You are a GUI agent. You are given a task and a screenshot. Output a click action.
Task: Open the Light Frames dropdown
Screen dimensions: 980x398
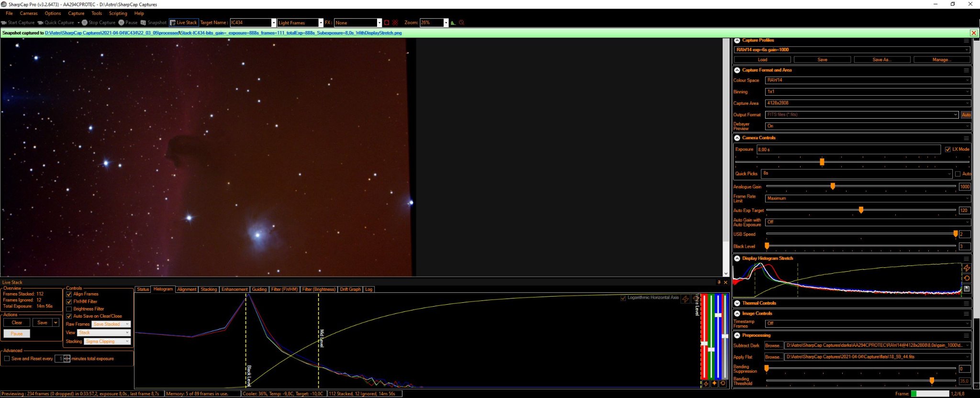pos(321,22)
